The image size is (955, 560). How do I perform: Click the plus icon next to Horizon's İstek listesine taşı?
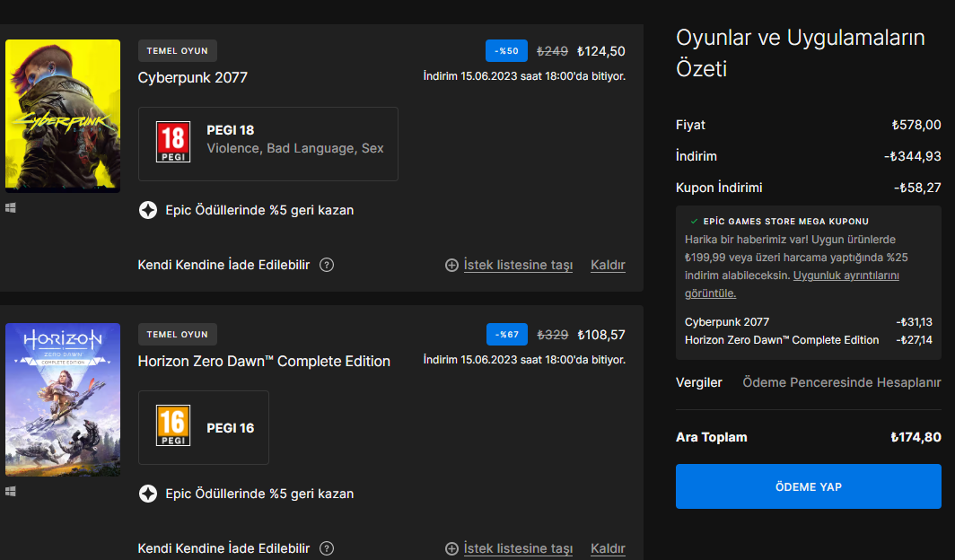coord(451,549)
